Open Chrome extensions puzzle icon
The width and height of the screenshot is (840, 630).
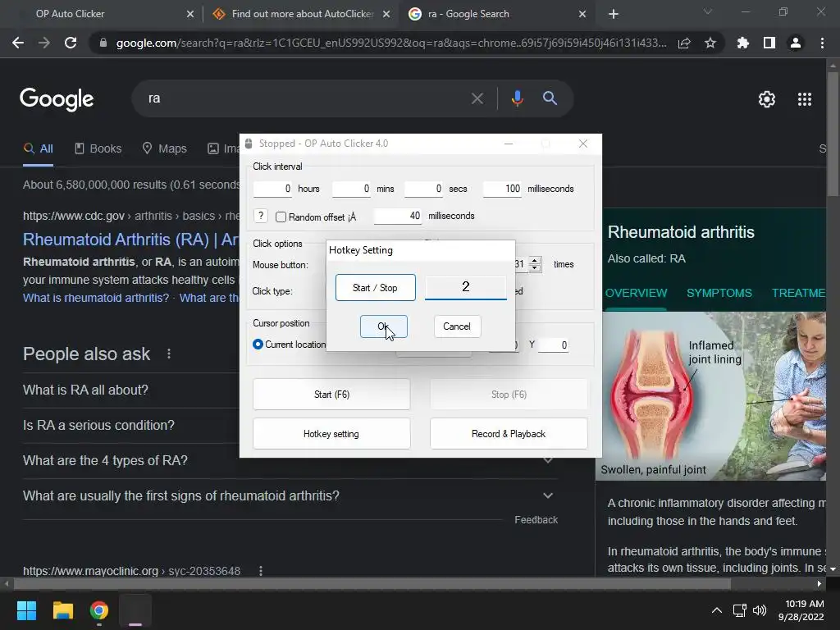[x=743, y=43]
